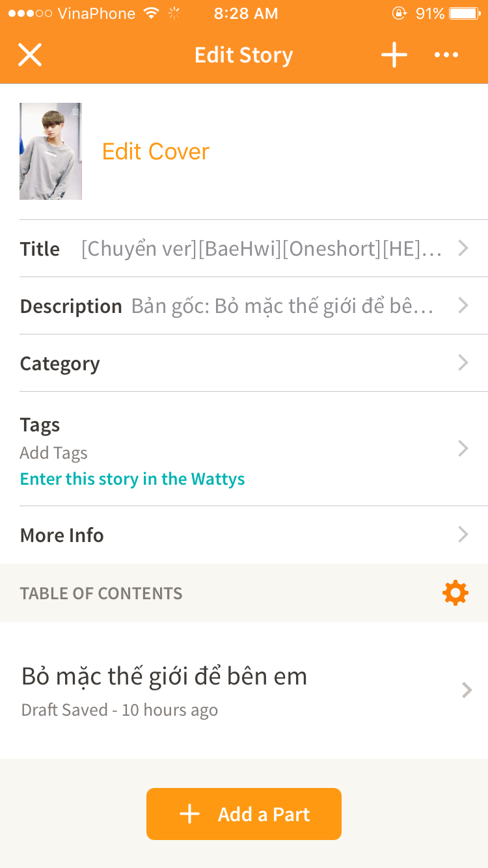The height and width of the screenshot is (868, 488).
Task: Expand the Description row chevron
Action: point(463,306)
